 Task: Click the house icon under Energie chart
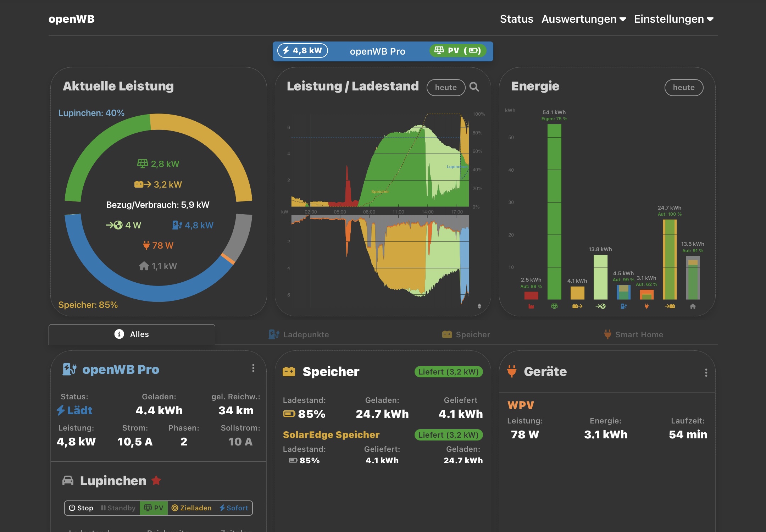[693, 306]
